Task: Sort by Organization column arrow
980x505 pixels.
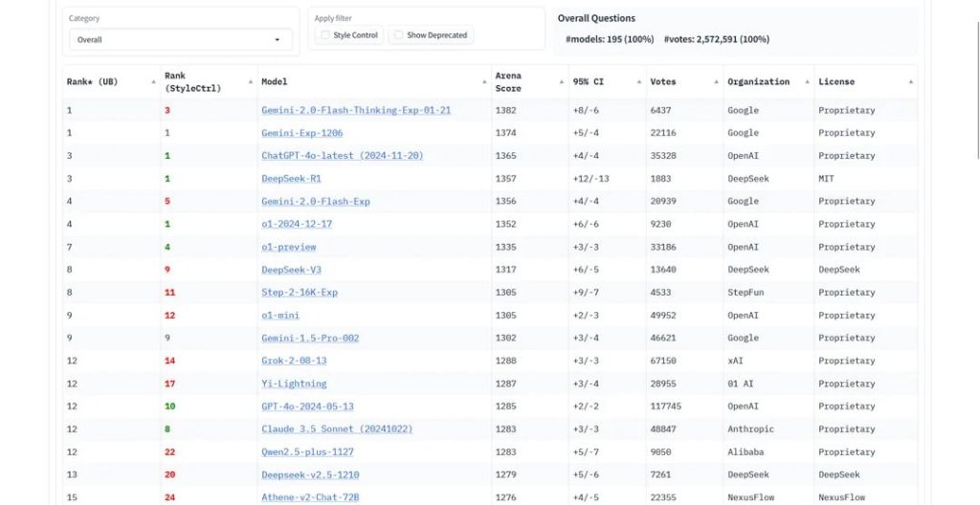Action: pos(808,82)
